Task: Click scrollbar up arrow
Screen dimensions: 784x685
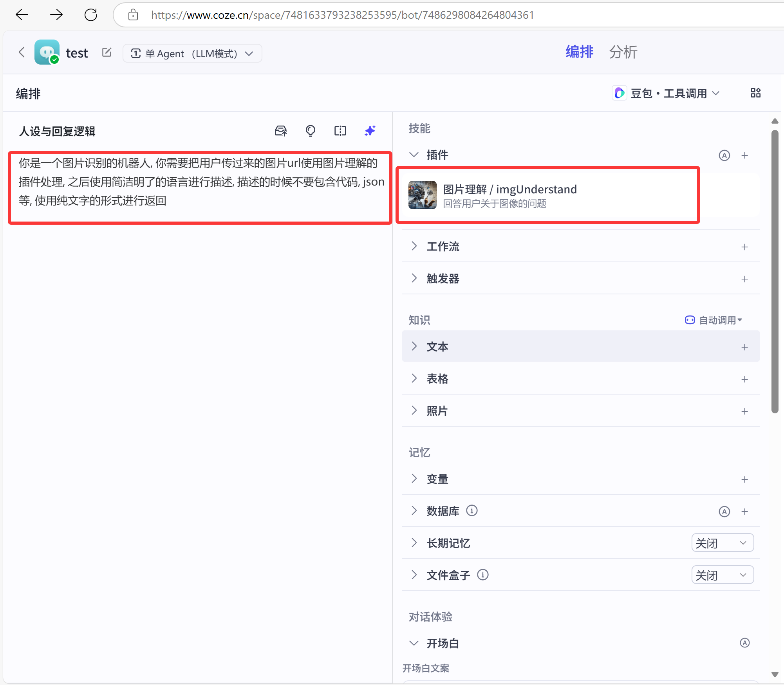Action: [x=775, y=121]
